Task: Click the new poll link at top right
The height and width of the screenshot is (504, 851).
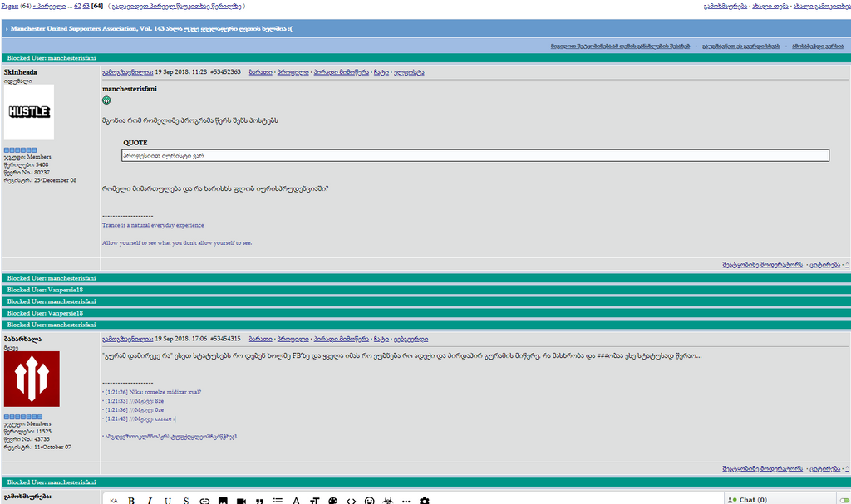Action: [x=822, y=6]
